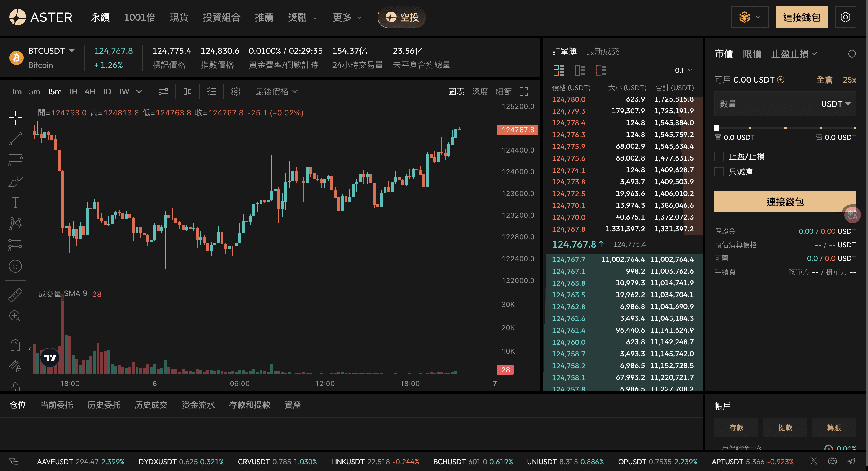
Task: Expand the USDT quantity unit dropdown
Action: 836,104
